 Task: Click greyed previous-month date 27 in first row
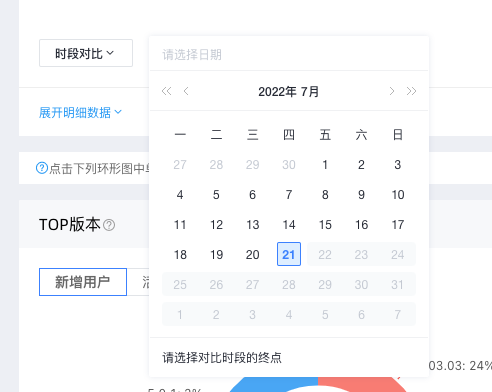point(180,165)
